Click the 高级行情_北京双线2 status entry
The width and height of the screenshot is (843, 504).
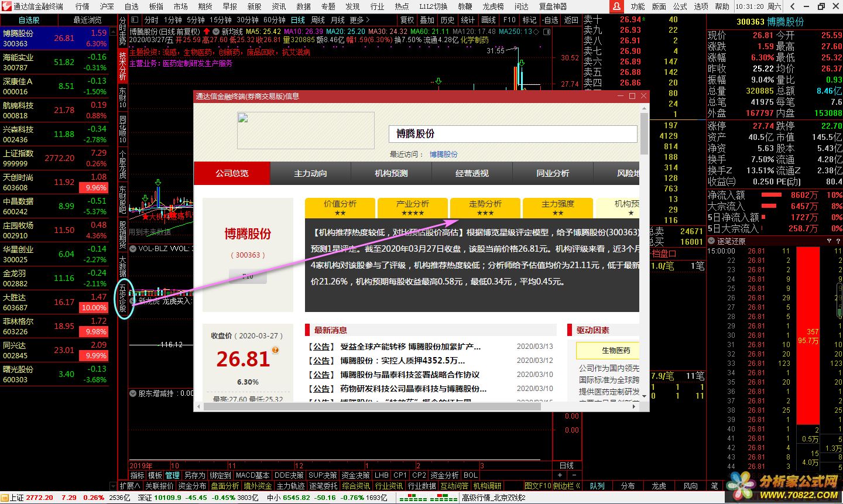494,498
